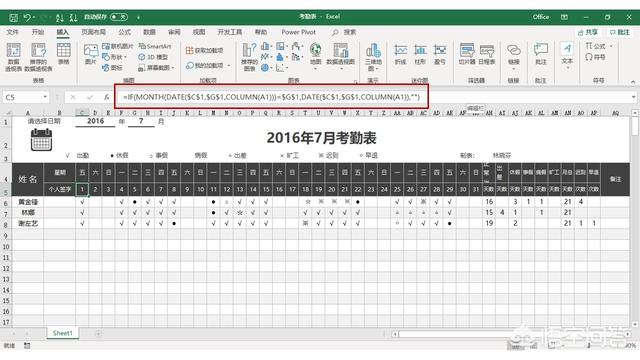This screenshot has height=360, width=640.
Task: Insert a PivotTable (数据透视表)
Action: 13,57
